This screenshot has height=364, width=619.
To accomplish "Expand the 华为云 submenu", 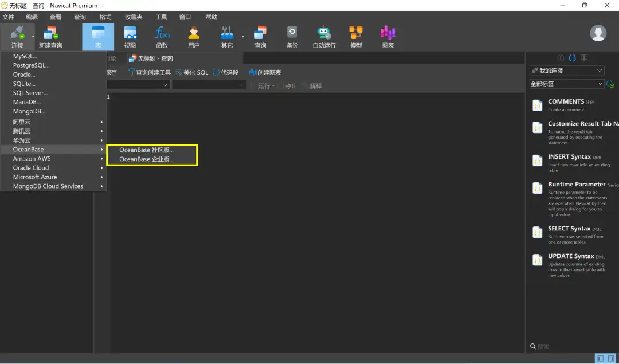I will tap(54, 140).
